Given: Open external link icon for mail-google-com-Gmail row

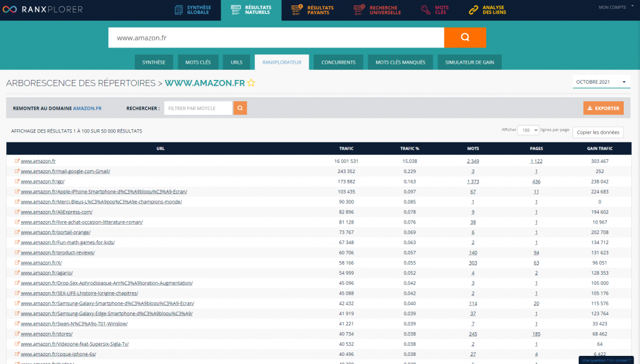Looking at the screenshot, I should click(x=17, y=171).
